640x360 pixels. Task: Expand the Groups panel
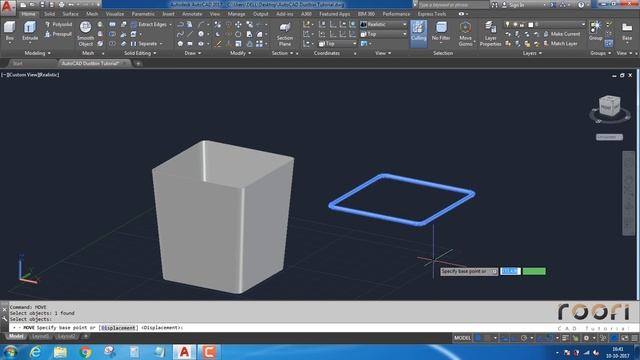click(600, 53)
